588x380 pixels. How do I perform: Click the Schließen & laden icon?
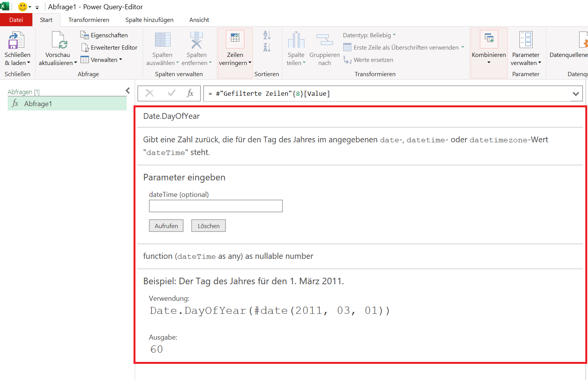(17, 40)
